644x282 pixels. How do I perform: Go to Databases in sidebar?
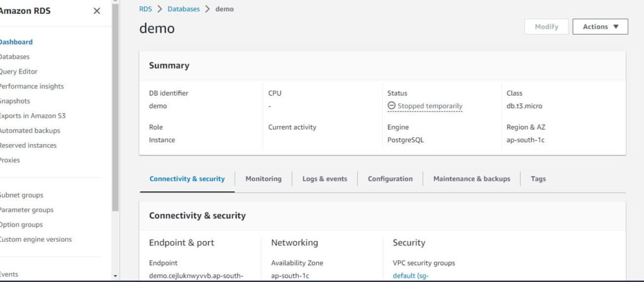(x=14, y=57)
